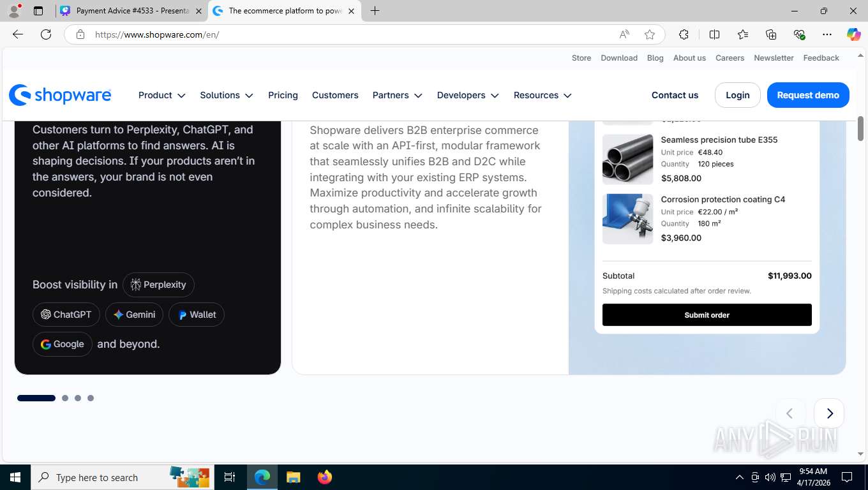
Task: Click Seamless precision tube E355 image
Action: (x=627, y=159)
